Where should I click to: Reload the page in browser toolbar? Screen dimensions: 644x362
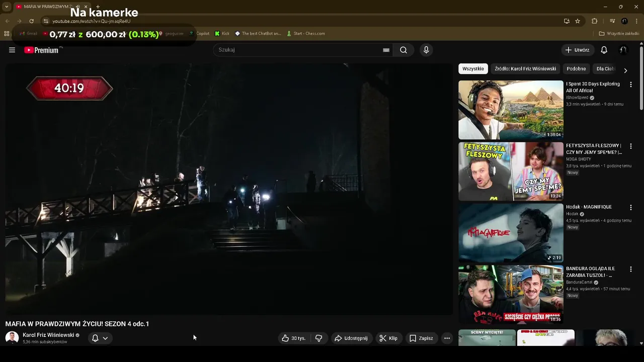(31, 21)
